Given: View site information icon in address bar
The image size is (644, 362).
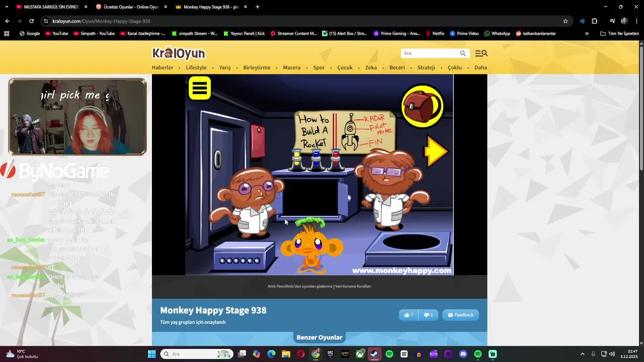Looking at the screenshot, I should tap(46, 21).
